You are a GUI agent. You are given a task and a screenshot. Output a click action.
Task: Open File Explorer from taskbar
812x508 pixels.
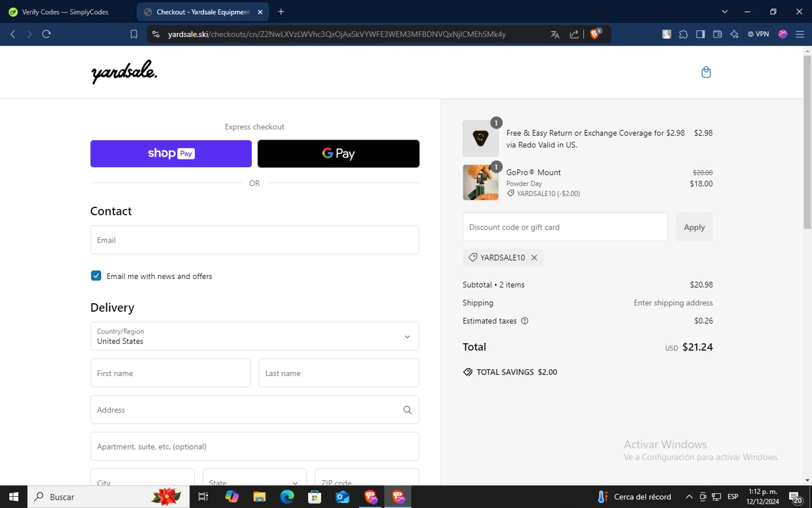259,497
